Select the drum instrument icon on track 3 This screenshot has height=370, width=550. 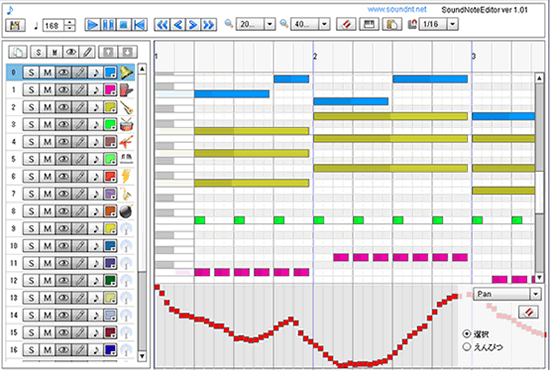click(x=127, y=124)
